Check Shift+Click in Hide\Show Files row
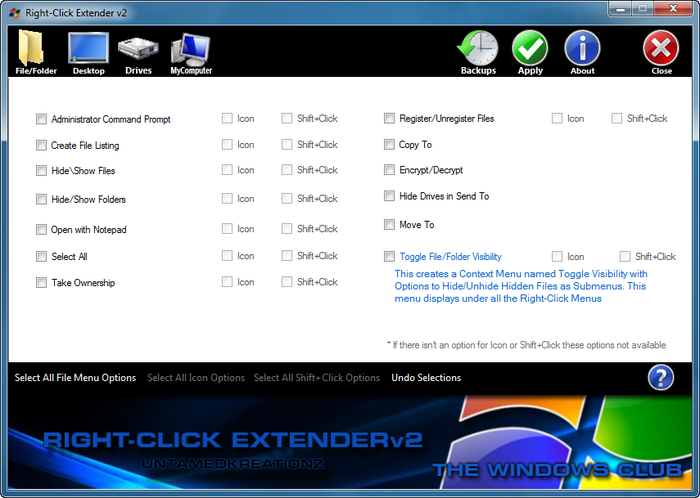 287,170
